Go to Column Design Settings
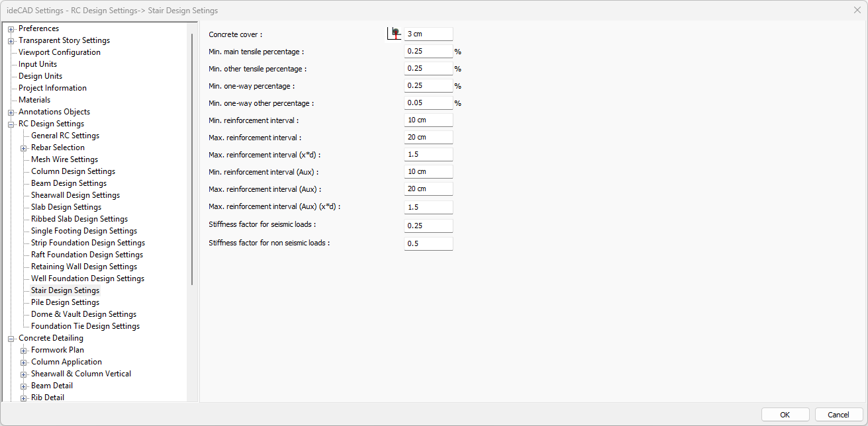The height and width of the screenshot is (426, 868). tap(73, 171)
